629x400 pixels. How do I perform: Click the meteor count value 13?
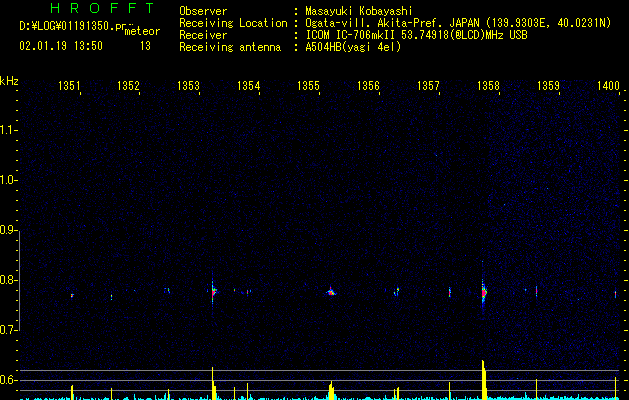coord(145,46)
